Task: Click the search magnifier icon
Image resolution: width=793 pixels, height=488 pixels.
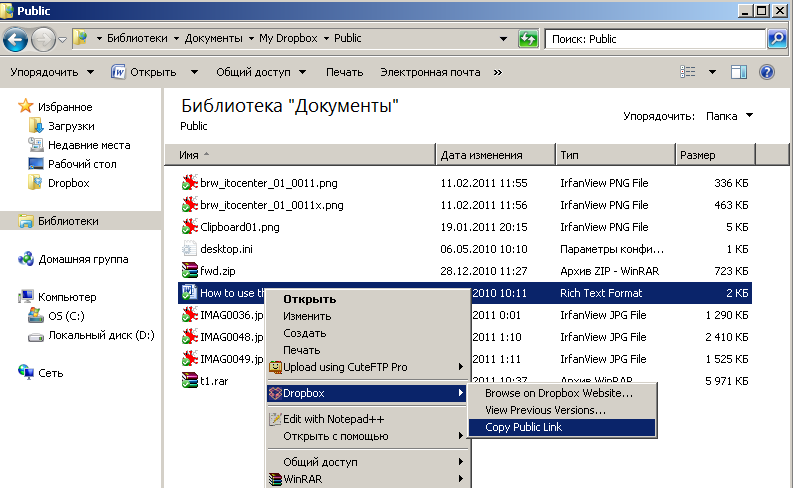Action: click(777, 39)
